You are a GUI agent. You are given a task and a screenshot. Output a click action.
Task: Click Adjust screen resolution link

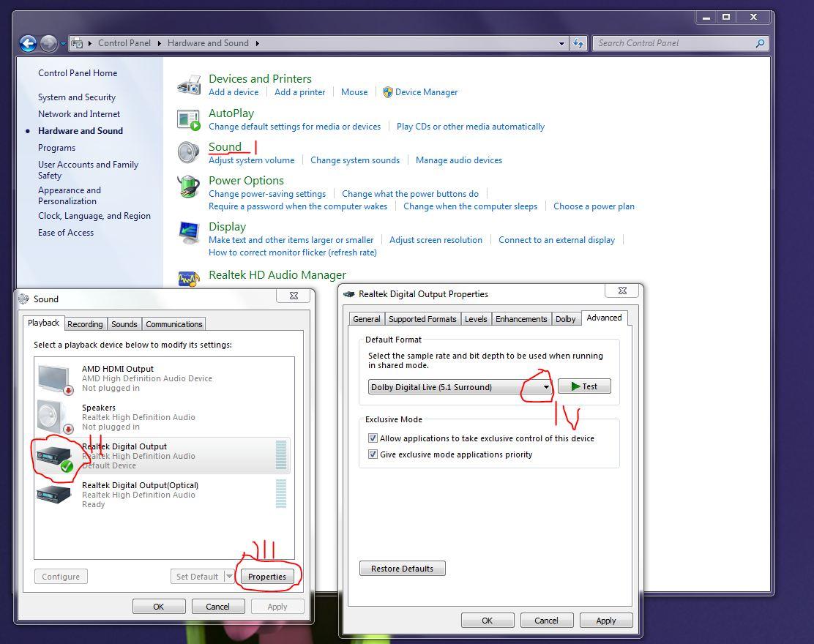[x=436, y=240]
